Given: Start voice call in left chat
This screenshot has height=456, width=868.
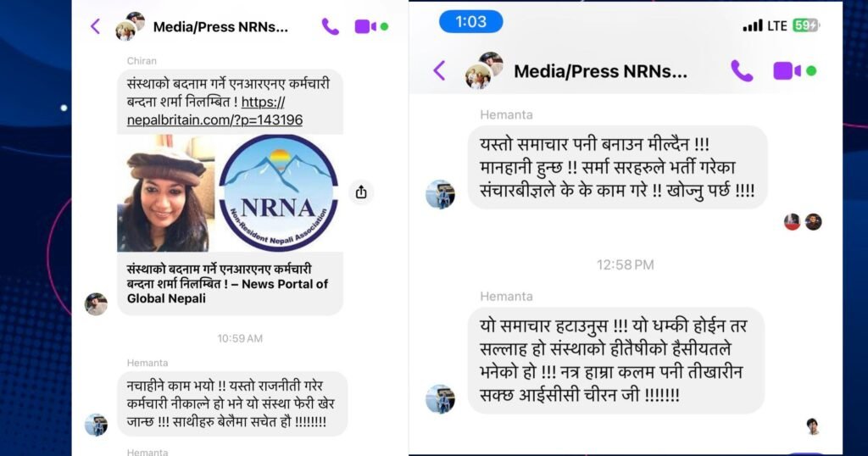Looking at the screenshot, I should point(330,26).
